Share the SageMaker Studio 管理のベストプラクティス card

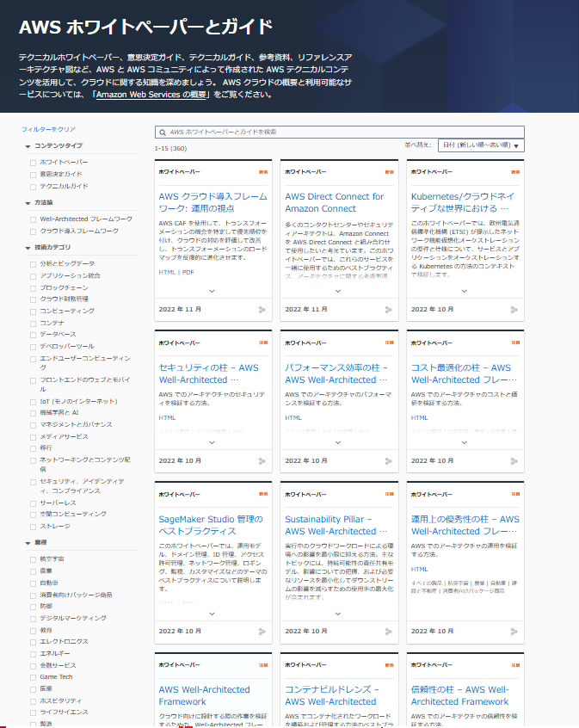pyautogui.click(x=262, y=632)
